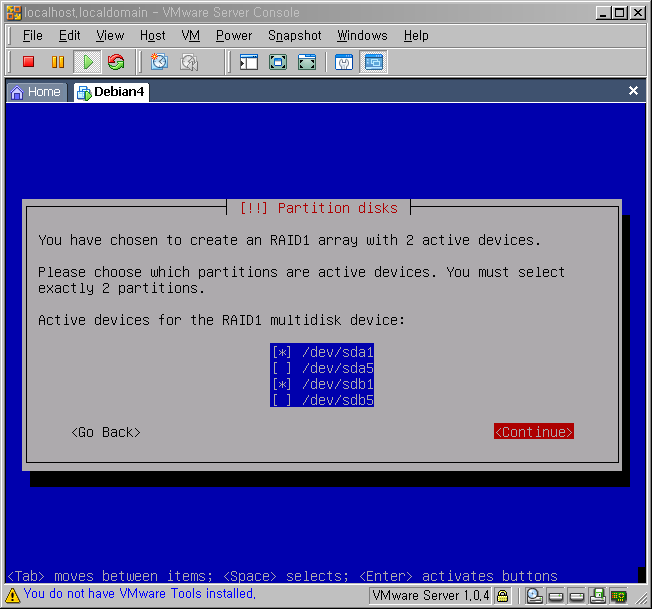The image size is (652, 609).
Task: Open the Power menu
Action: [234, 35]
